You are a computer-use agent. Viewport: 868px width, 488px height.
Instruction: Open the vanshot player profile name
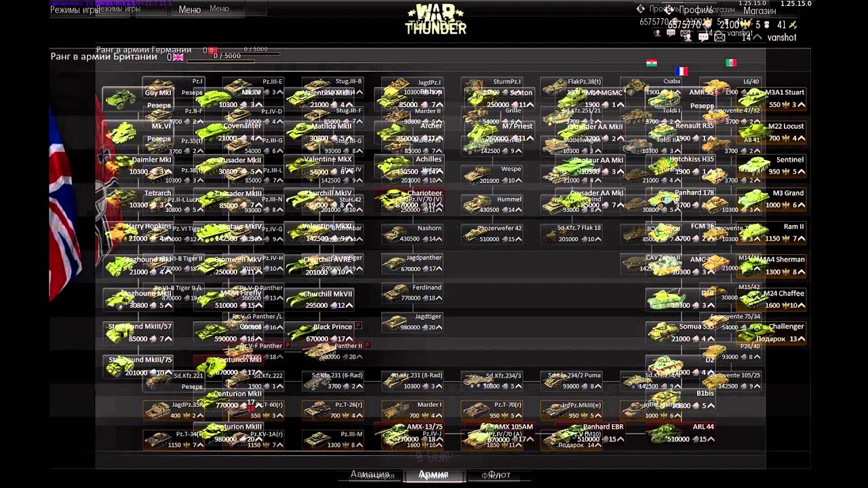pos(782,37)
